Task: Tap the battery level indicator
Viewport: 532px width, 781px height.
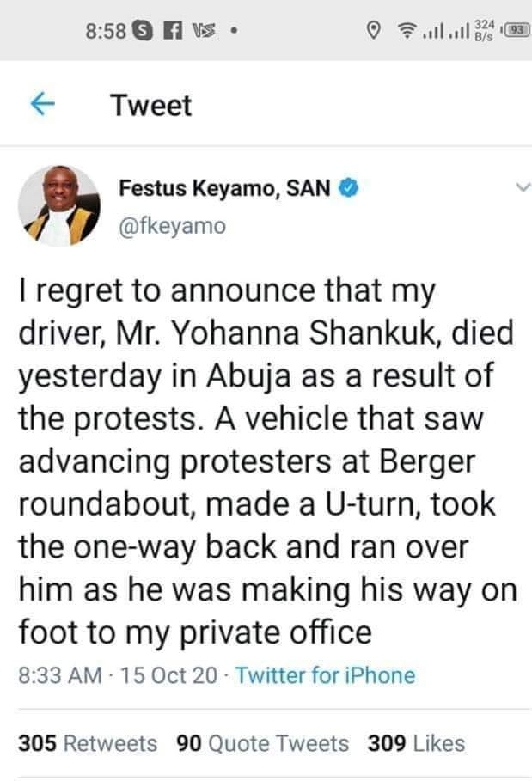Action: 516,32
